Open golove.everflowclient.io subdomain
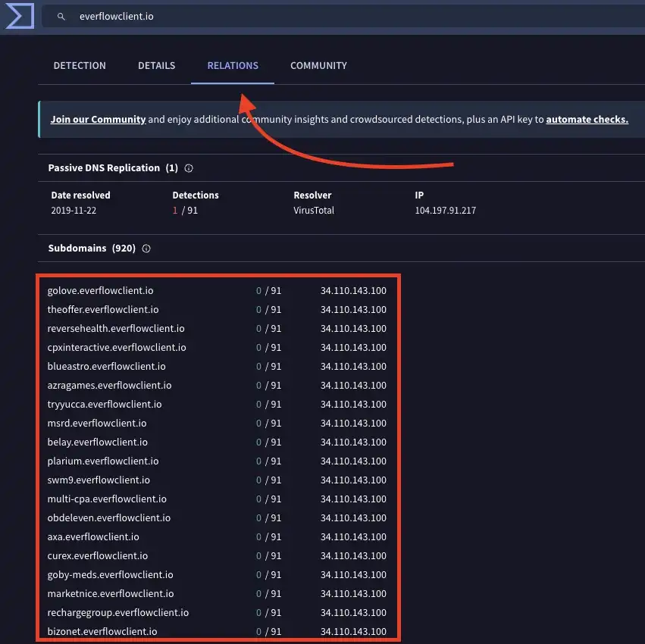The image size is (645, 644). (x=100, y=290)
